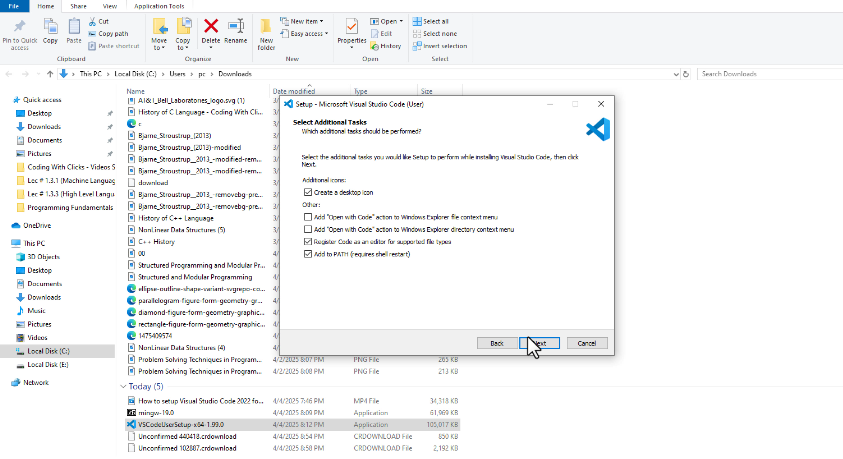This screenshot has width=843, height=459.
Task: Select Quick access in navigation pane
Action: click(42, 100)
